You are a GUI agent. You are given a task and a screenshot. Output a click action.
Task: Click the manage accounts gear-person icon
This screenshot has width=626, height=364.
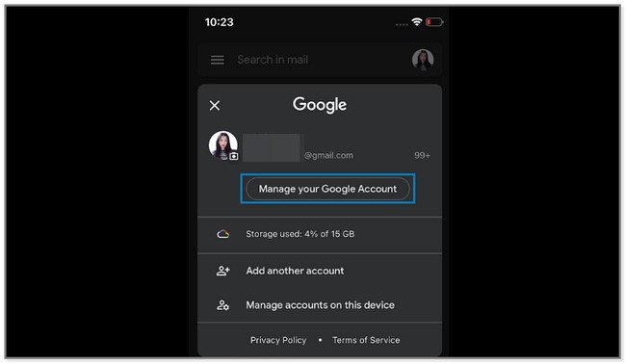coord(222,305)
